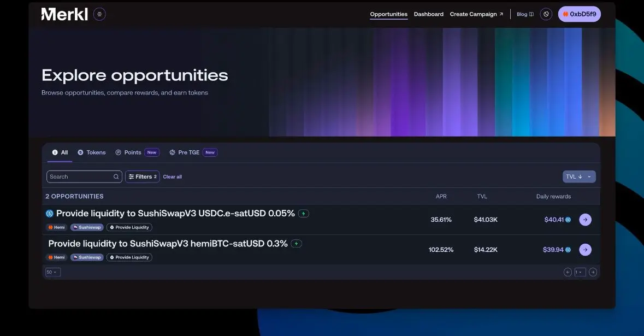Click Sushiswap tag on USDC.e-satUSD row
This screenshot has height=336, width=644.
(x=87, y=227)
